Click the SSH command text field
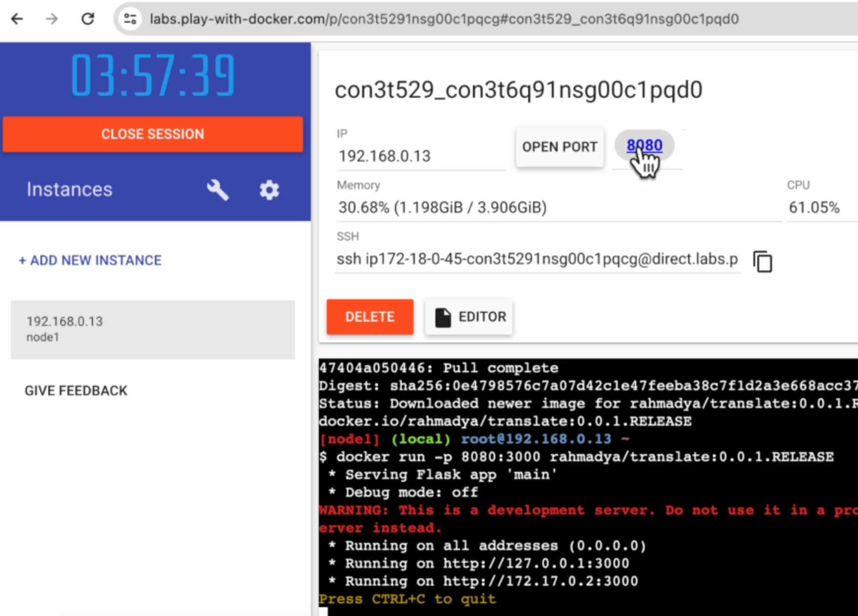 tap(537, 259)
